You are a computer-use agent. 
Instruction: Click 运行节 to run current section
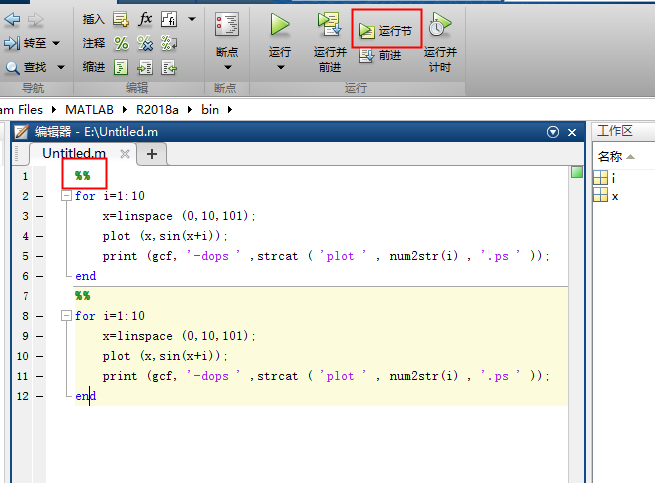coord(386,31)
